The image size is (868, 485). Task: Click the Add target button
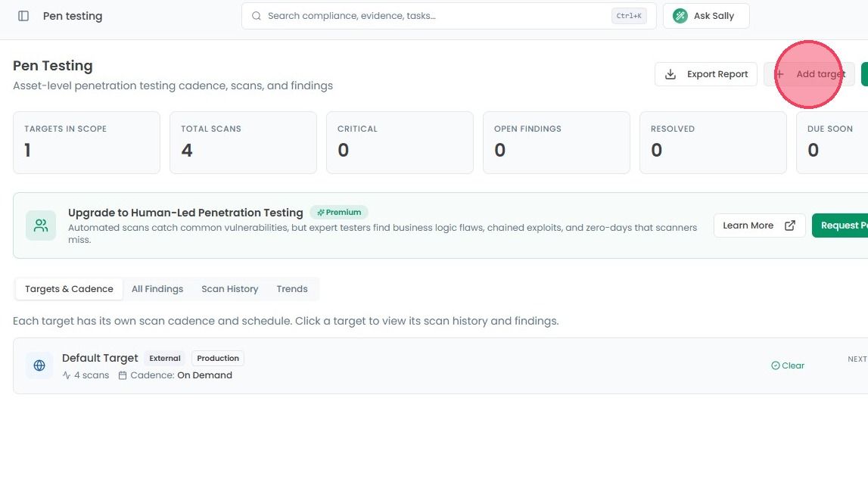click(809, 74)
